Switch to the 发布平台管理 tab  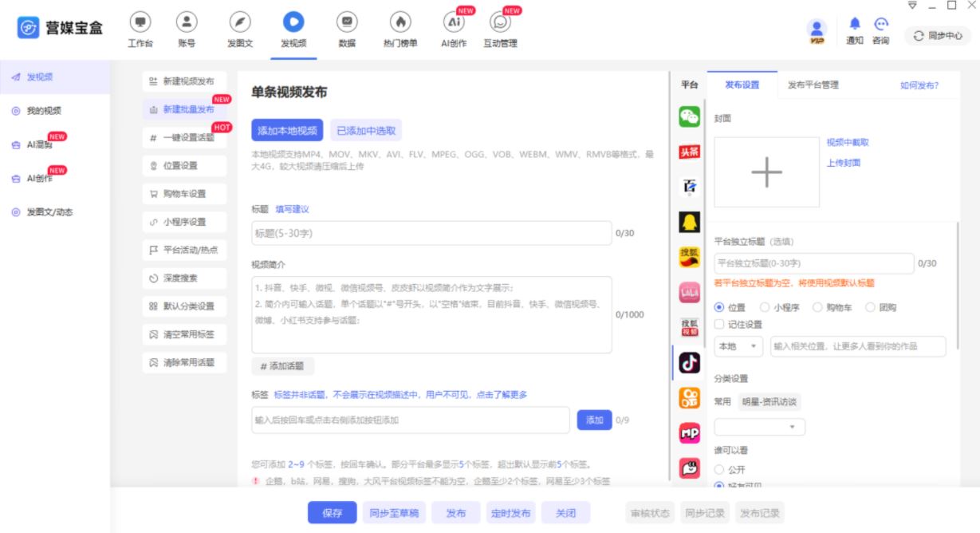pyautogui.click(x=813, y=85)
